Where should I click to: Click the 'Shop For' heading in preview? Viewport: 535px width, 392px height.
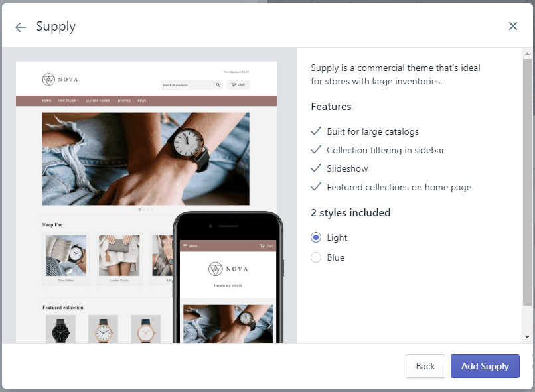(x=52, y=225)
